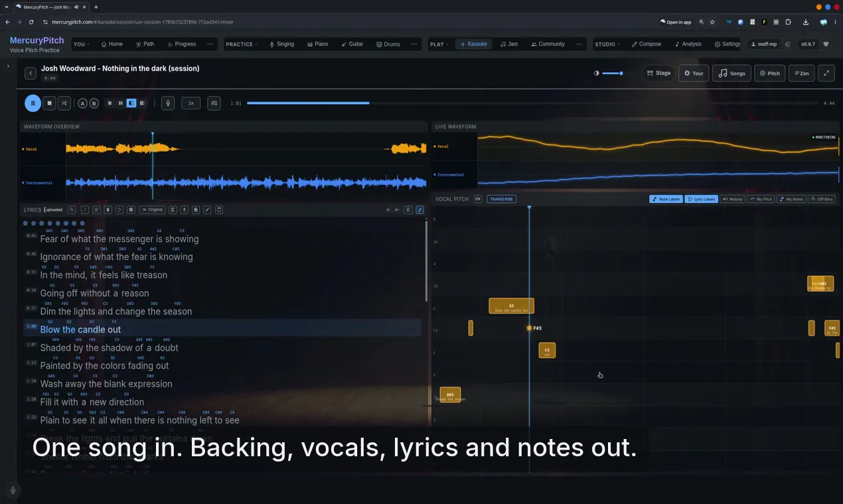Skip back to song start
843x504 pixels.
point(64,103)
